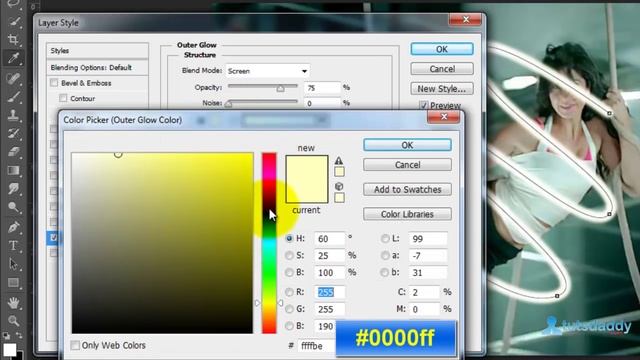Viewport: 640px width, 360px height.
Task: Select the Lab 'a' radio button
Action: tap(384, 256)
